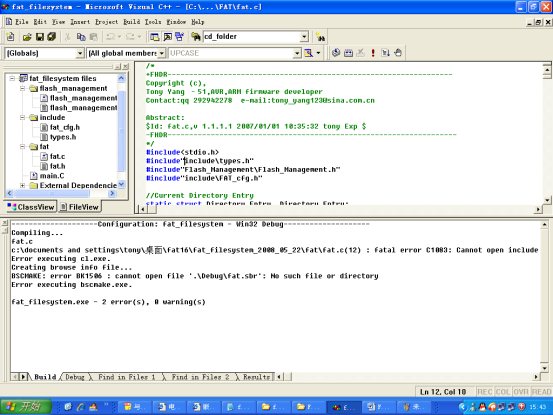Open the Undo history dropdown arrow
This screenshot has height=415, width=553.
click(x=119, y=37)
